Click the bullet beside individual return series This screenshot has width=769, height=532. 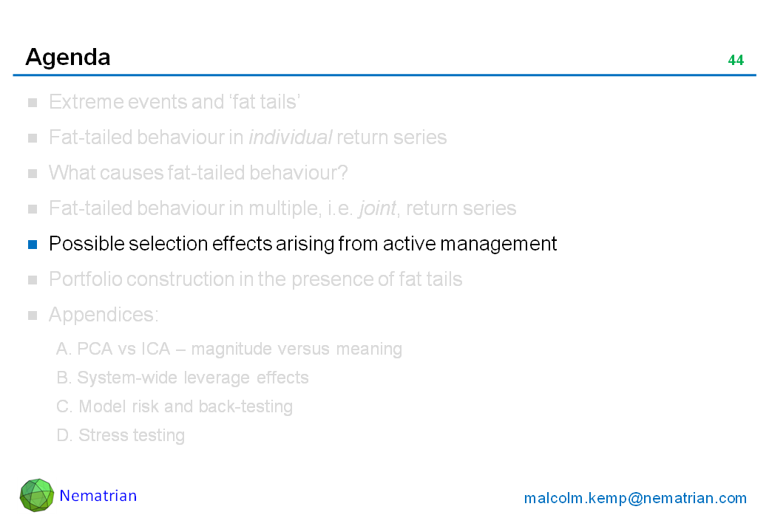pos(33,138)
